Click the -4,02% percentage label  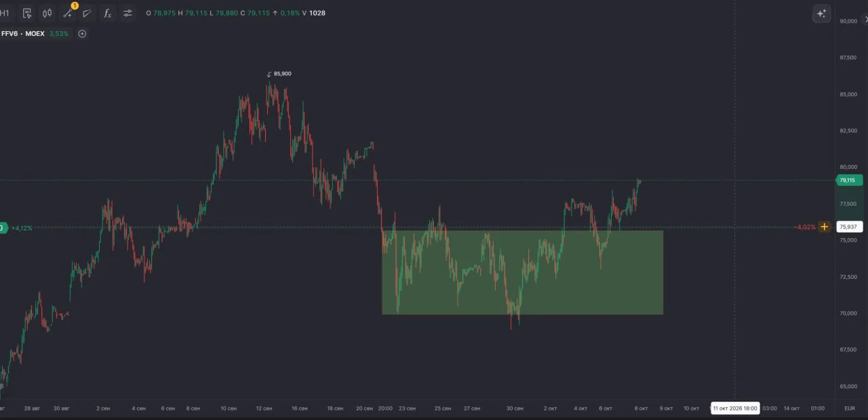pos(804,227)
